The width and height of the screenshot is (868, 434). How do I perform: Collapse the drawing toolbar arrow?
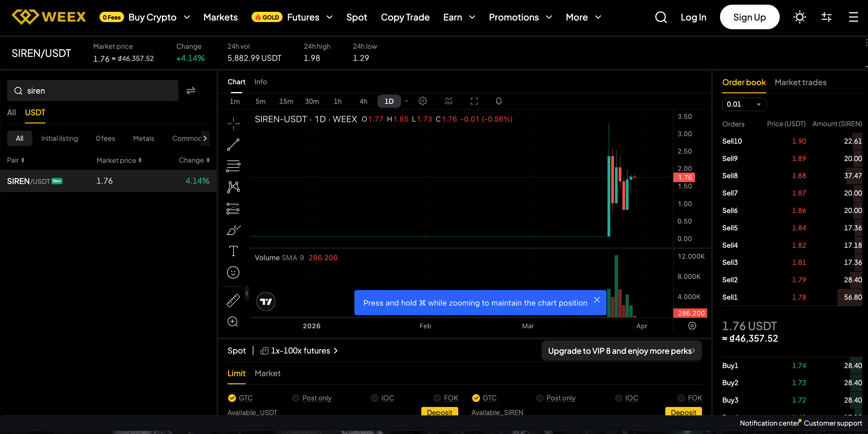[x=247, y=293]
